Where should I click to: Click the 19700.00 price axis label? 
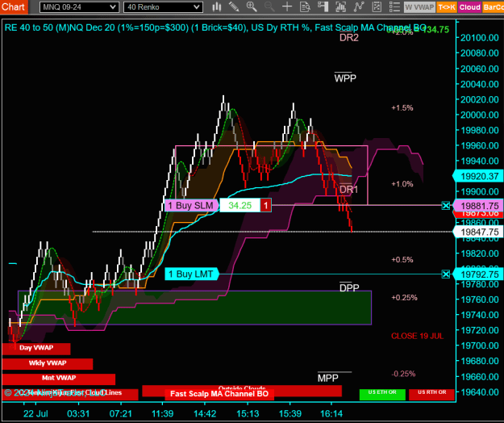click(480, 346)
